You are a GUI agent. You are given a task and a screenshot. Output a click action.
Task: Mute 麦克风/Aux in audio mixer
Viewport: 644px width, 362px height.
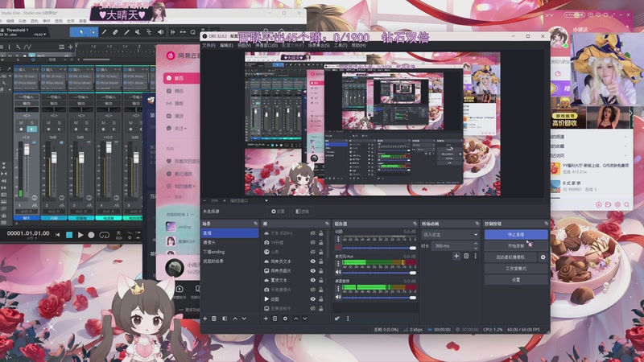point(338,273)
